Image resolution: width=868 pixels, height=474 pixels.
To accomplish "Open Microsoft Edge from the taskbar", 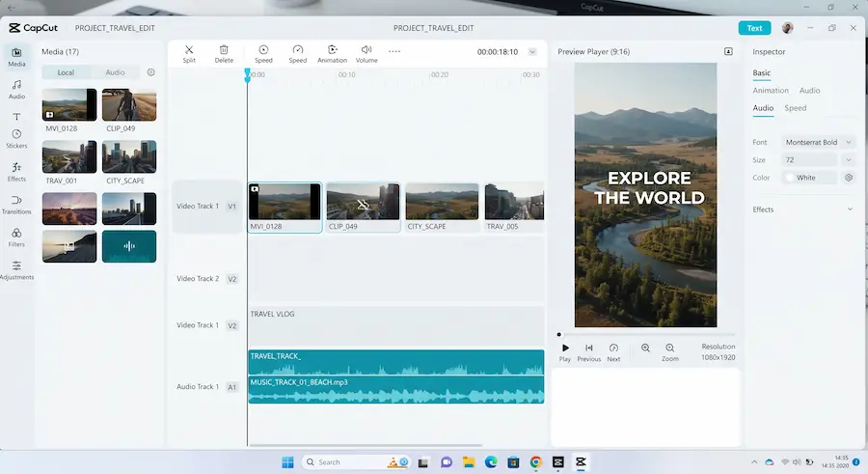I will (491, 462).
